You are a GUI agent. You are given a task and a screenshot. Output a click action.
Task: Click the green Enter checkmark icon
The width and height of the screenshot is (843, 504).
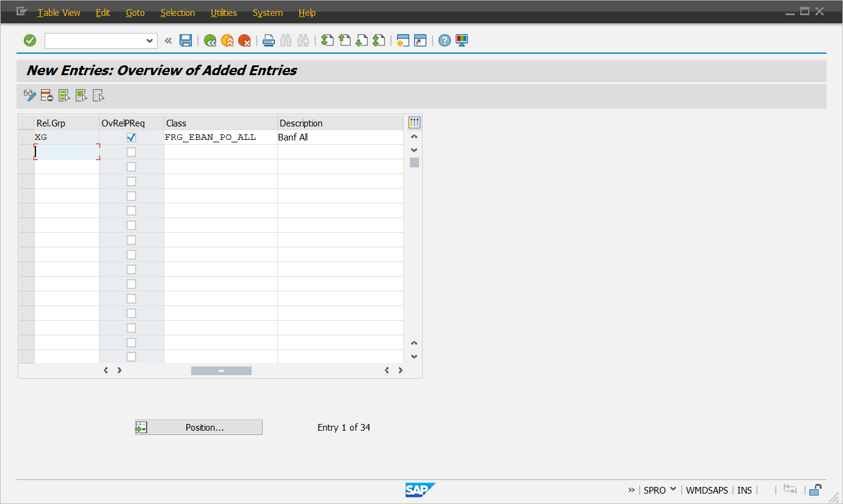click(x=30, y=41)
